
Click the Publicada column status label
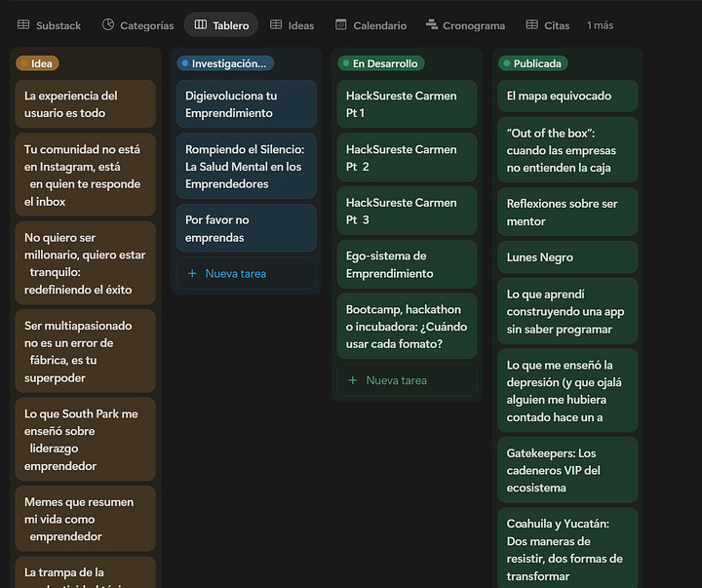coord(532,63)
